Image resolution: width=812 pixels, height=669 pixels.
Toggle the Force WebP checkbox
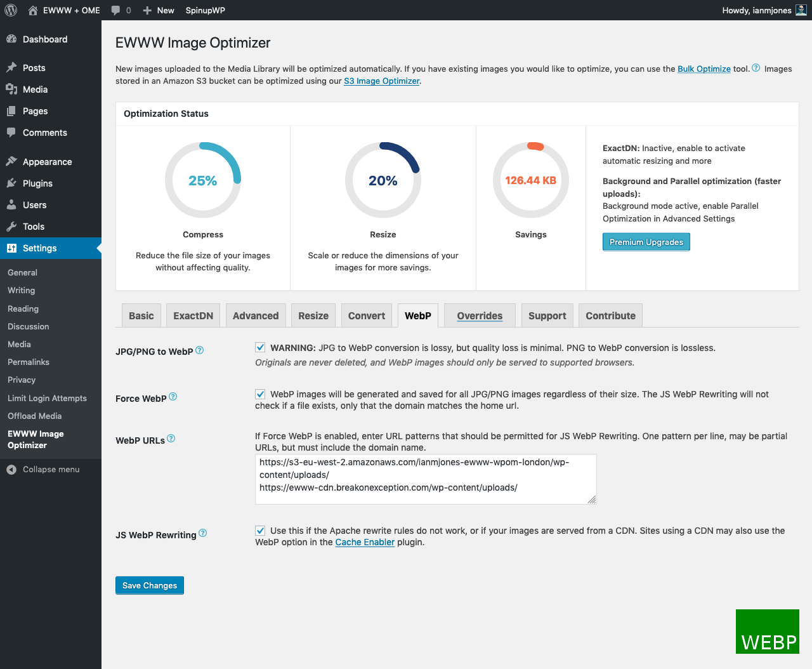tap(260, 394)
